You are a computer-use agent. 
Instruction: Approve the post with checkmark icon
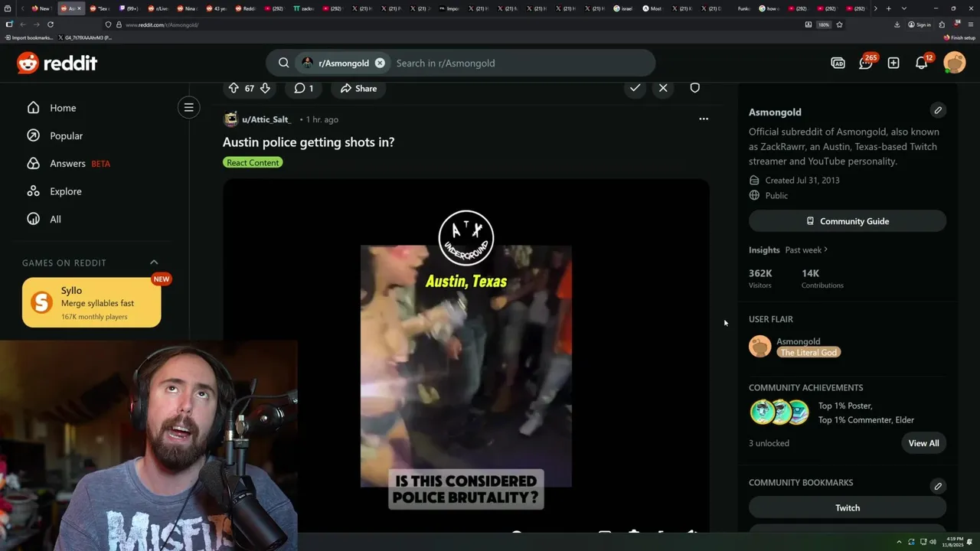click(635, 88)
